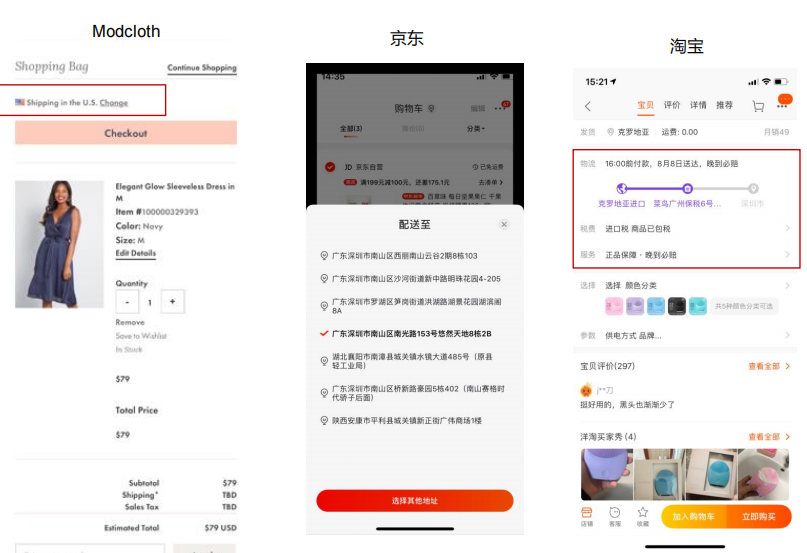807x553 pixels.
Task: Click Taobao status bar battery icon
Action: [781, 81]
